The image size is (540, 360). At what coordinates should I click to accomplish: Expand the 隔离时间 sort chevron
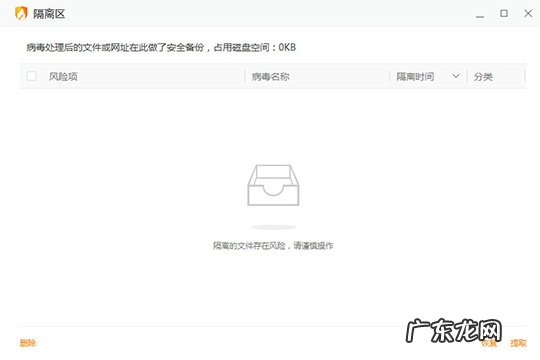pyautogui.click(x=456, y=76)
